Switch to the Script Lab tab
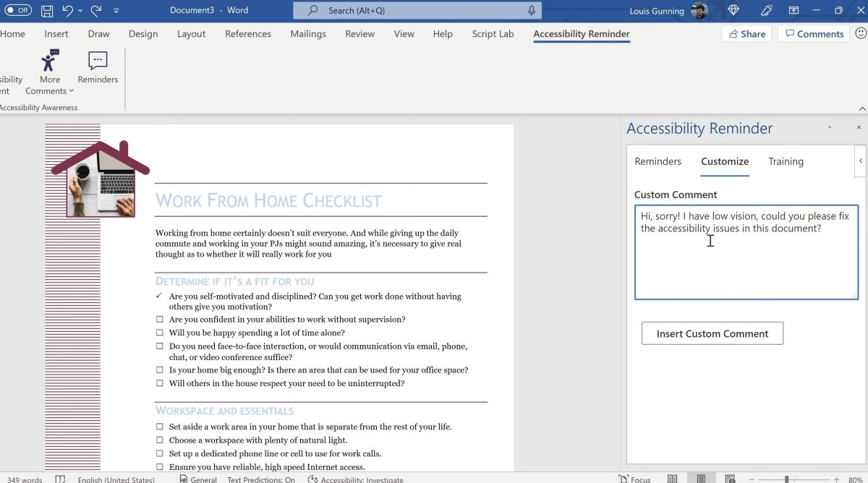 [493, 34]
